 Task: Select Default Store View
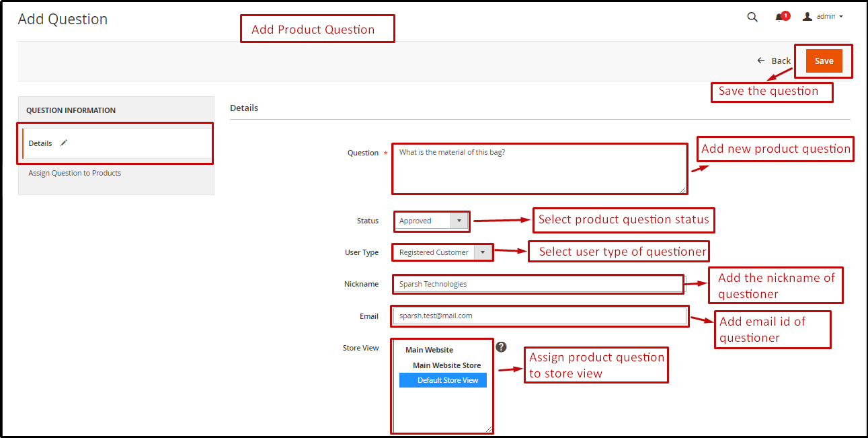tap(442, 379)
